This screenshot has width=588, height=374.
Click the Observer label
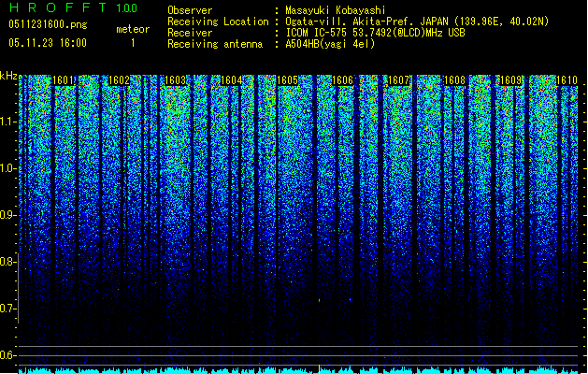coord(190,10)
